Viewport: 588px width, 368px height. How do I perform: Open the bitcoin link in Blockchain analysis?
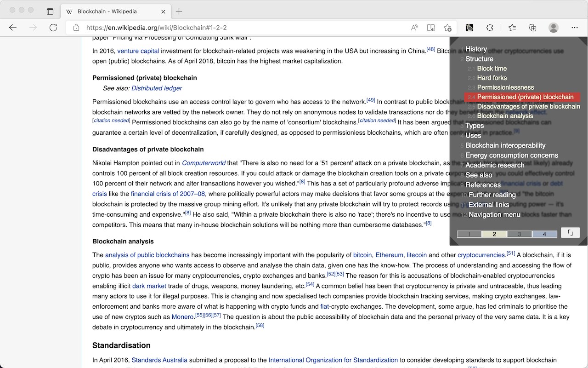(362, 255)
